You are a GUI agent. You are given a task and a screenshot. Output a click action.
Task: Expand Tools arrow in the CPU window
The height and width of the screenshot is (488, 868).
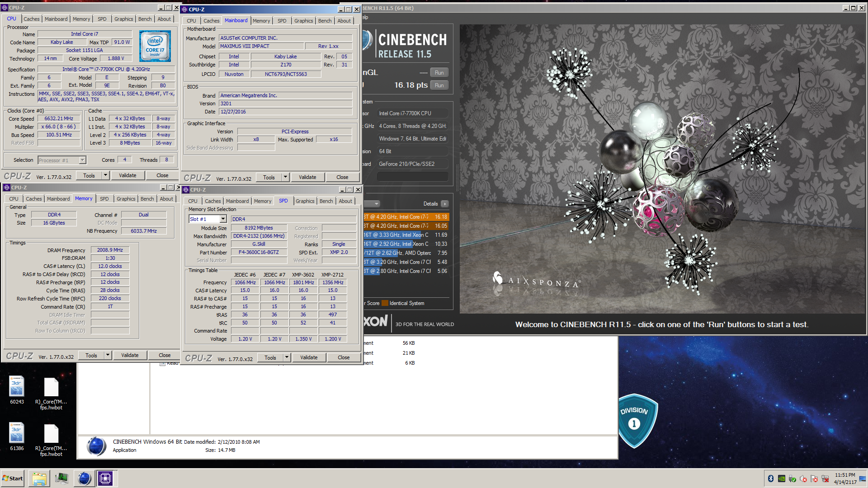click(x=105, y=175)
